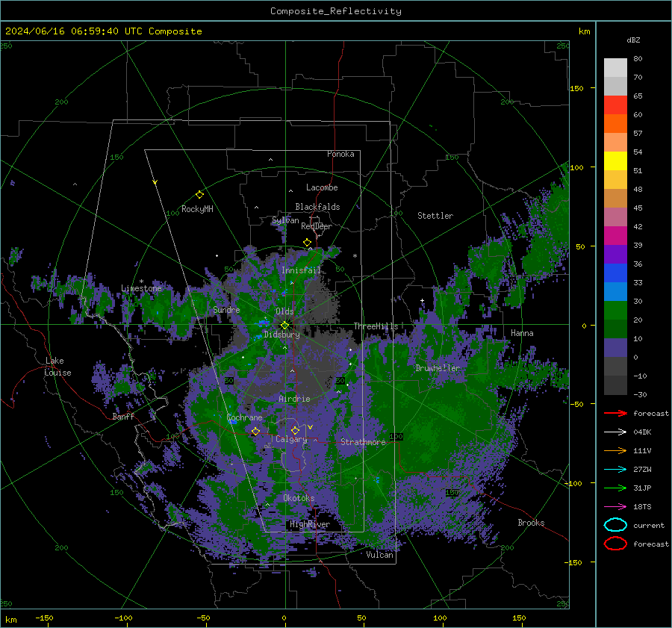Viewport: 672px width, 628px height.
Task: Select the Brooks label on the map
Action: click(531, 523)
